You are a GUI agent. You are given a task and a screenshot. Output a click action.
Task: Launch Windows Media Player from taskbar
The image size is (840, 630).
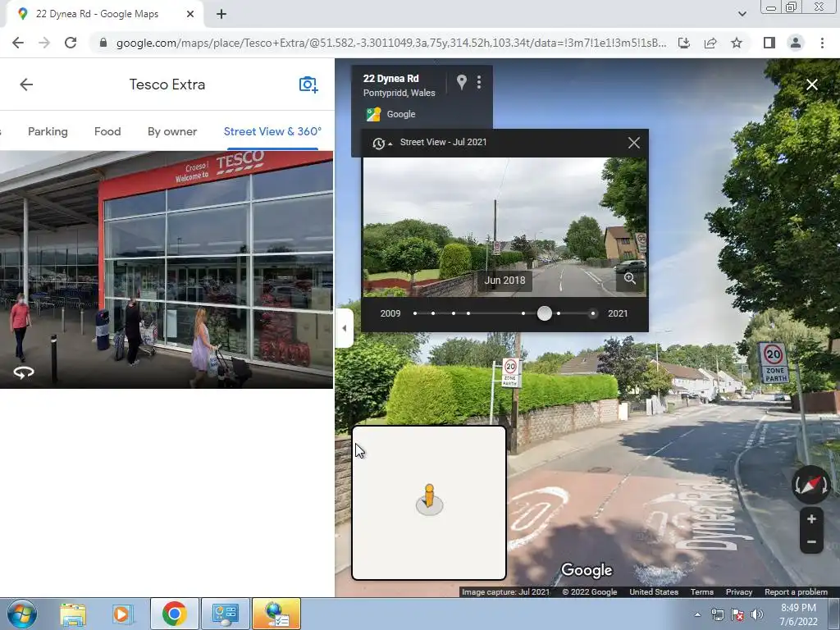[x=121, y=614]
